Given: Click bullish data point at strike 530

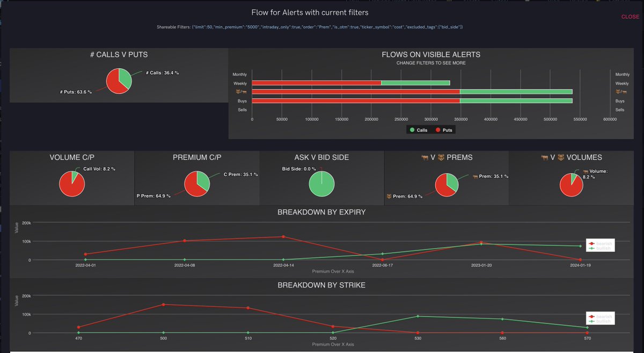Looking at the screenshot, I should [x=418, y=316].
